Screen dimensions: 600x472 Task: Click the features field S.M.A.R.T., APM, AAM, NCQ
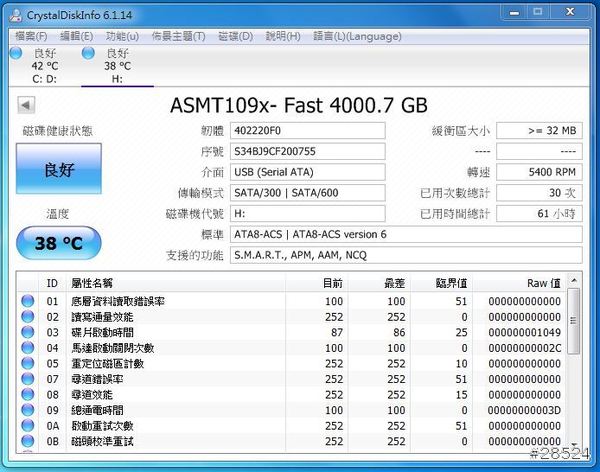tap(406, 255)
